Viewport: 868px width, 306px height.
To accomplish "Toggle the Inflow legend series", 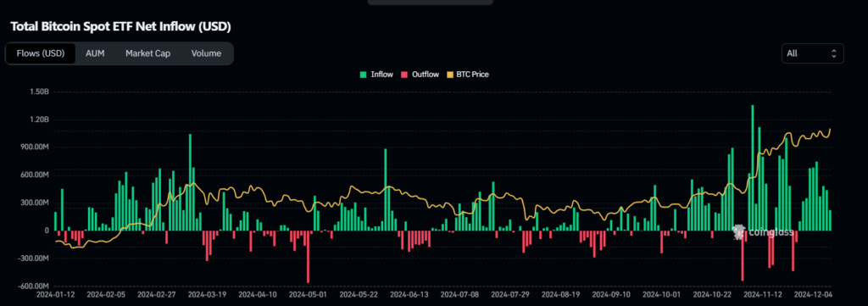I will click(x=376, y=74).
